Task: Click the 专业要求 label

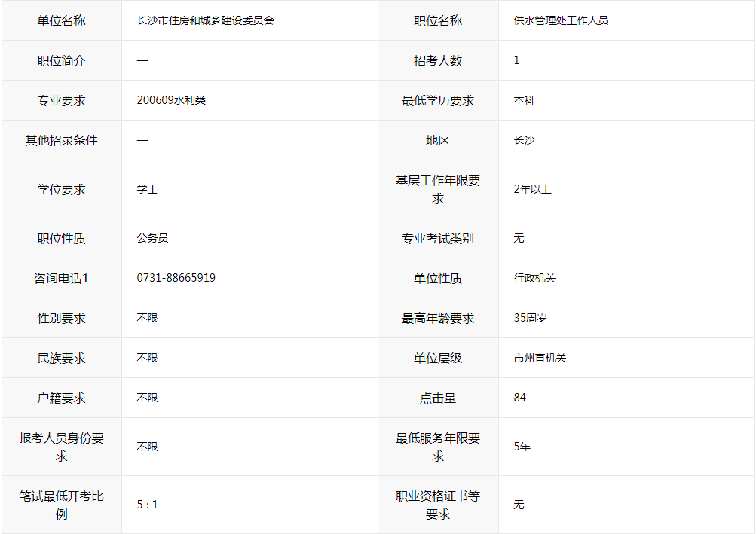Action: (x=62, y=101)
